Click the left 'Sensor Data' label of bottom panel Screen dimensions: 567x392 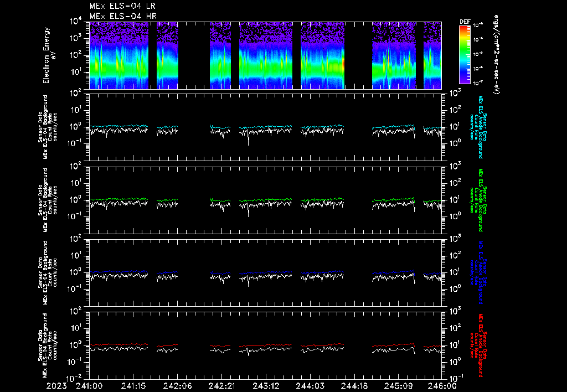click(40, 345)
